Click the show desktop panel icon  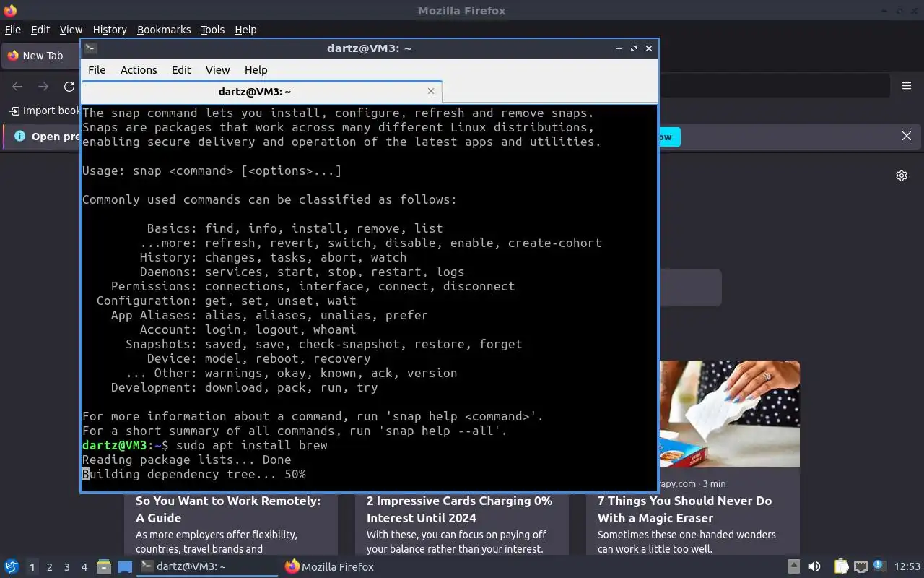125,567
